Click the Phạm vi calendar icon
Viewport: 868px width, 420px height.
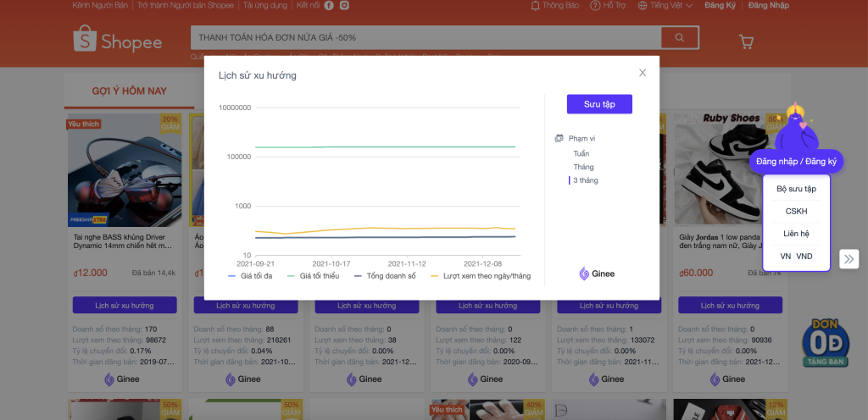tap(559, 138)
